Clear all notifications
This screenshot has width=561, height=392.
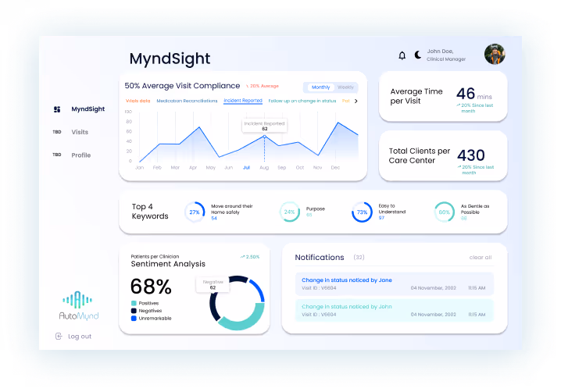pos(481,258)
